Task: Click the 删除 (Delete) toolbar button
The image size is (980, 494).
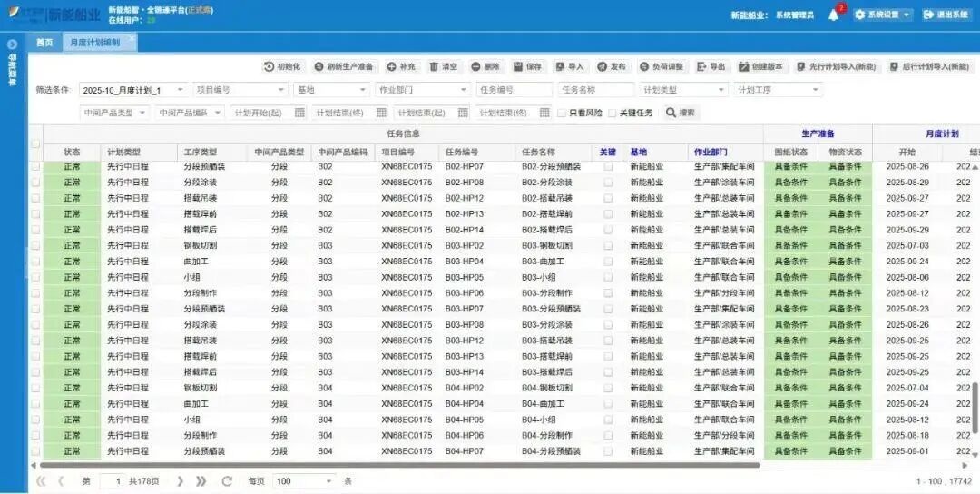Action: click(485, 67)
